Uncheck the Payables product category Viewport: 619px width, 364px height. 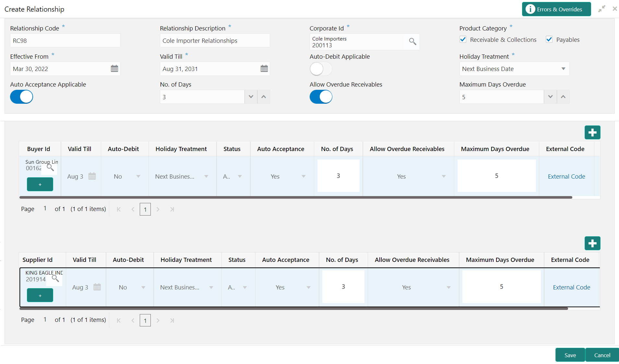point(549,40)
